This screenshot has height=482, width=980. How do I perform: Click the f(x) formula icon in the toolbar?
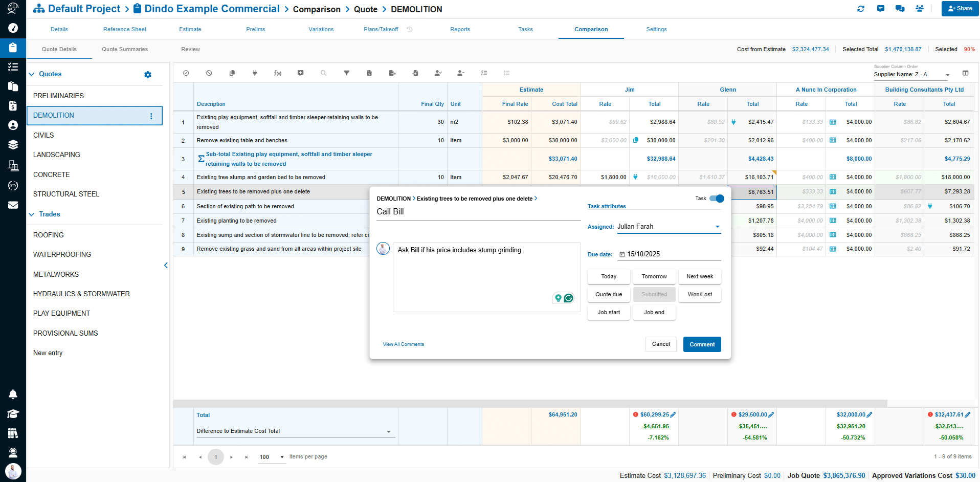pos(278,73)
